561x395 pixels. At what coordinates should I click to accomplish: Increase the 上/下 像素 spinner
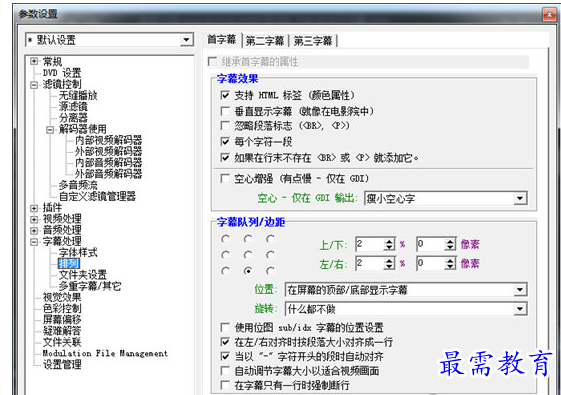coord(450,241)
